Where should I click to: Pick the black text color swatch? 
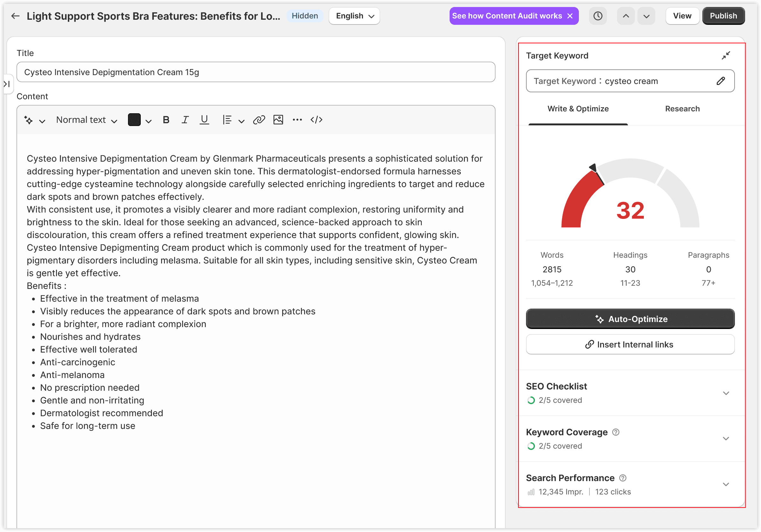pyautogui.click(x=134, y=120)
